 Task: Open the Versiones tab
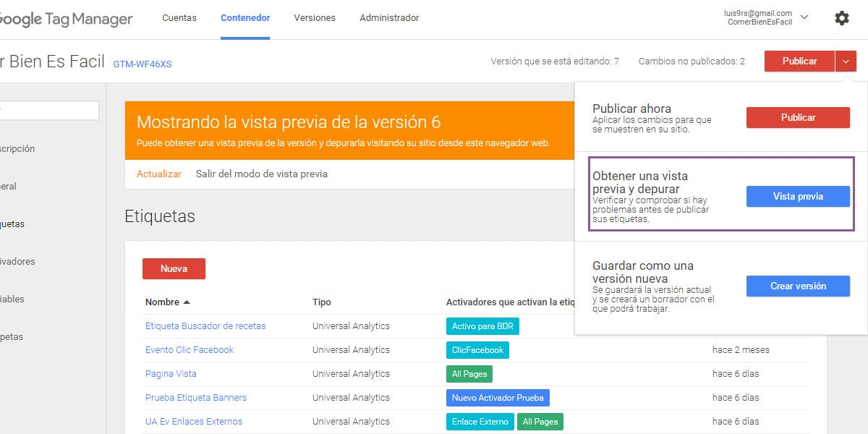[315, 18]
